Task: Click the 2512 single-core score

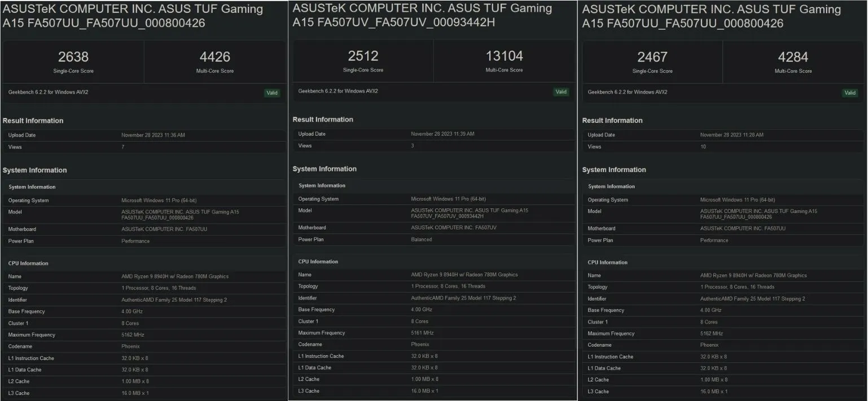Action: (363, 56)
